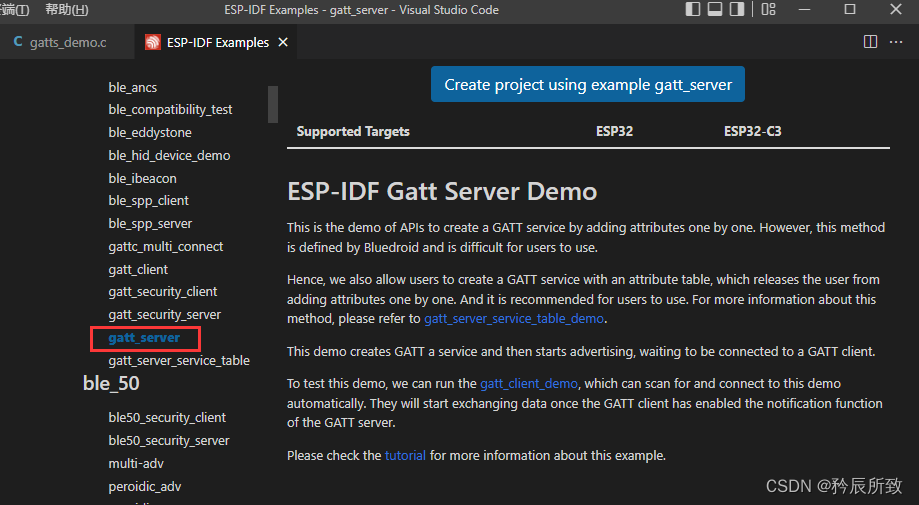This screenshot has height=505, width=919.
Task: Choose ble50_security_client from the ble_50 group
Action: [167, 417]
